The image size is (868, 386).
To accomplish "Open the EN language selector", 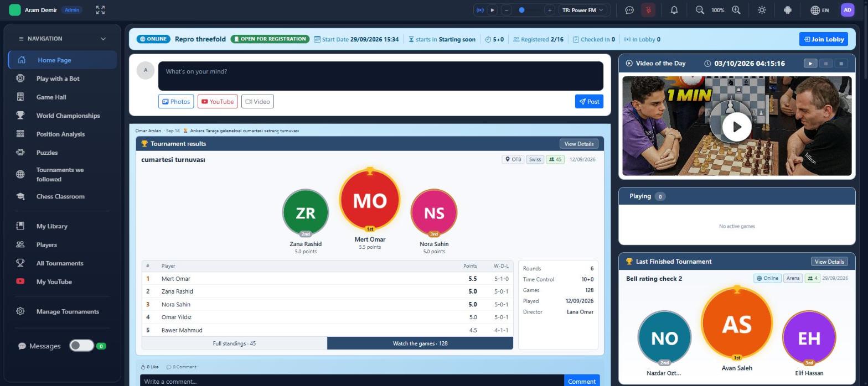I will coord(820,10).
